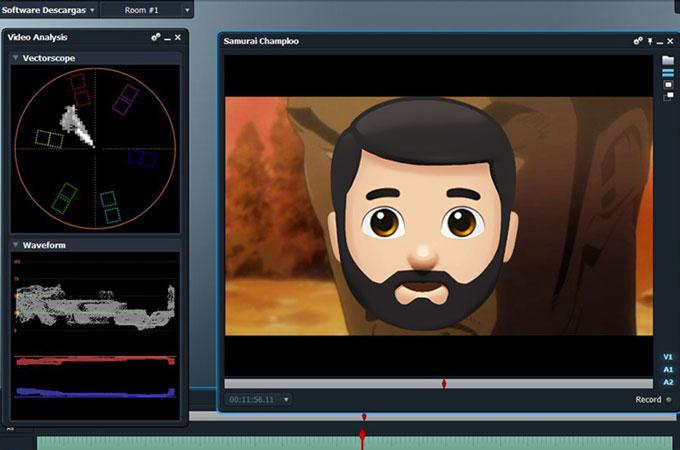Collapse the Waveform section

click(x=15, y=244)
